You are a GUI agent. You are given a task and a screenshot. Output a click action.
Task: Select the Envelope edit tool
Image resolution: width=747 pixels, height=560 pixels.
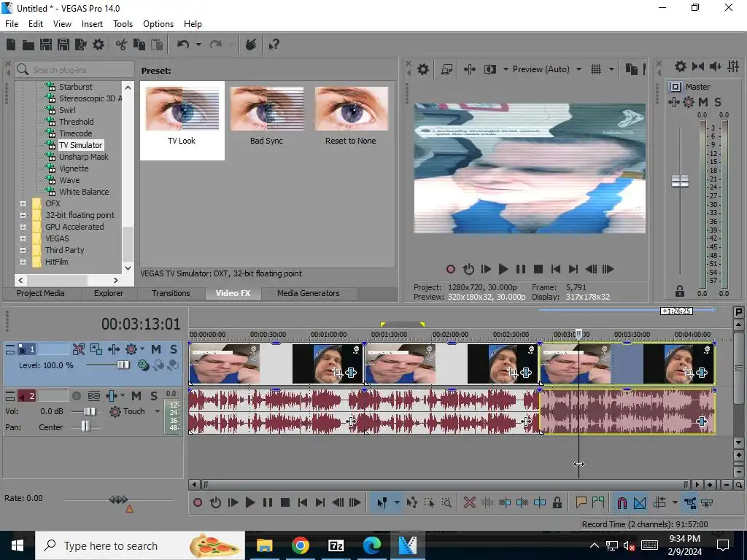click(x=412, y=503)
